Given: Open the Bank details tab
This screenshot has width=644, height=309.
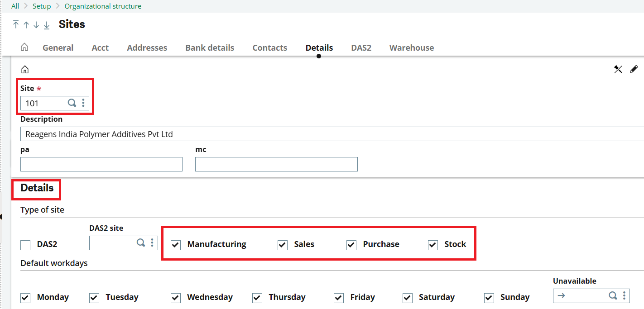Looking at the screenshot, I should [209, 48].
